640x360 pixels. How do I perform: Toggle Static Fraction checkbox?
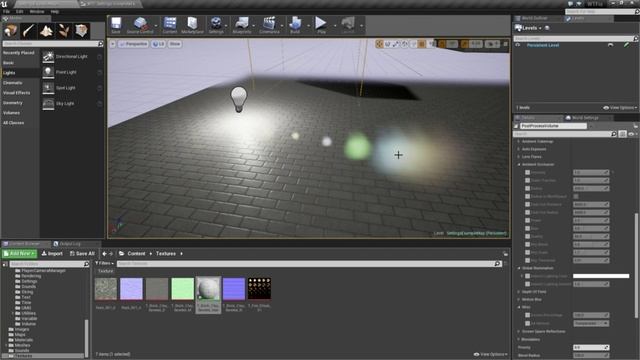tap(527, 180)
